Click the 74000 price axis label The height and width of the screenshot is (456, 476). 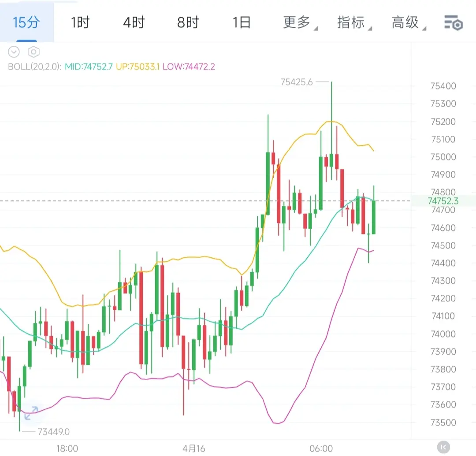pyautogui.click(x=443, y=334)
